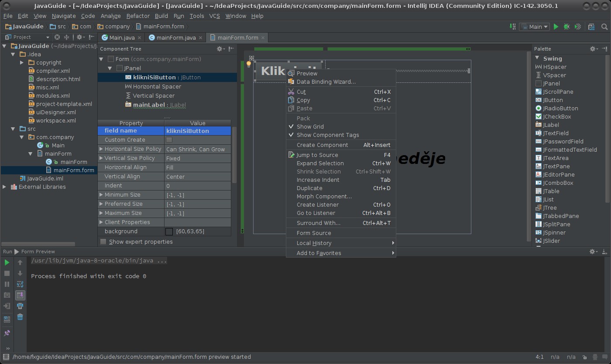Start debugging with the Debug bug icon
This screenshot has width=611, height=364.
[566, 27]
